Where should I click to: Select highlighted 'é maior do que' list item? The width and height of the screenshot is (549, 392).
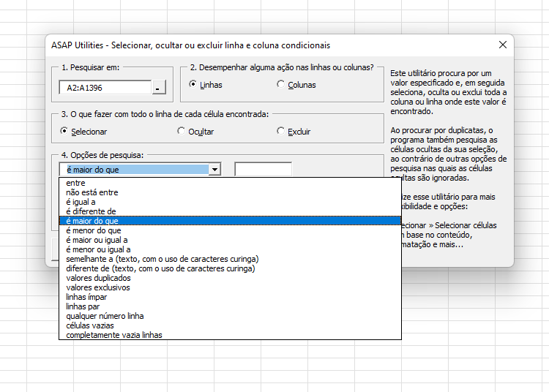coord(230,221)
